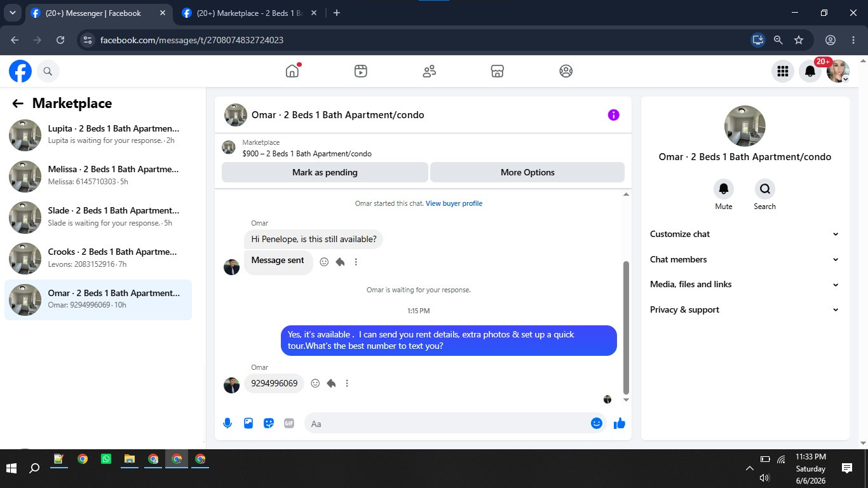Viewport: 868px width, 488px height.
Task: Open the account profile picture menu
Action: click(837, 71)
